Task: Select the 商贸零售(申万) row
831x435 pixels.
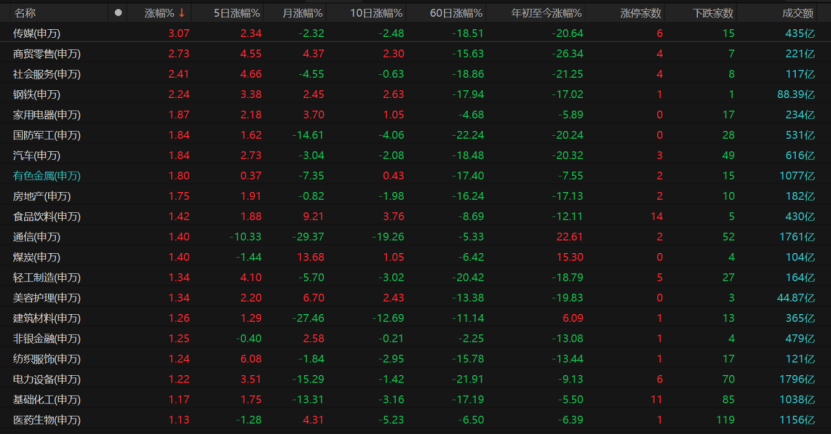Action: point(416,54)
